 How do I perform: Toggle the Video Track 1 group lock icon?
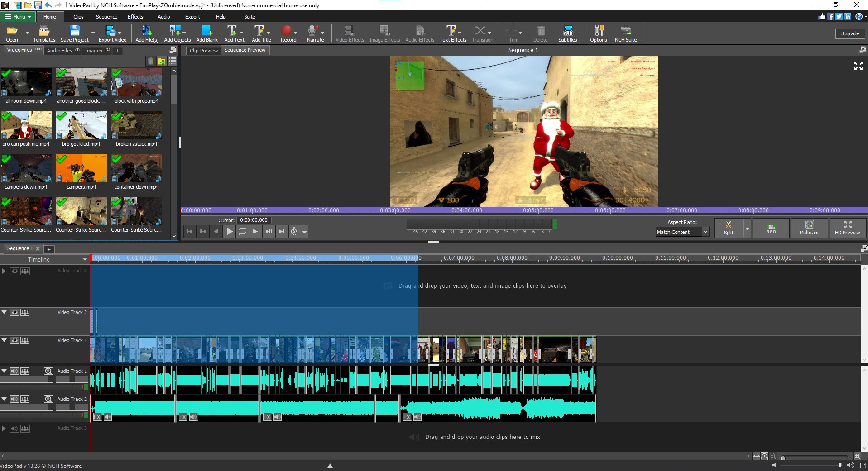(x=25, y=340)
